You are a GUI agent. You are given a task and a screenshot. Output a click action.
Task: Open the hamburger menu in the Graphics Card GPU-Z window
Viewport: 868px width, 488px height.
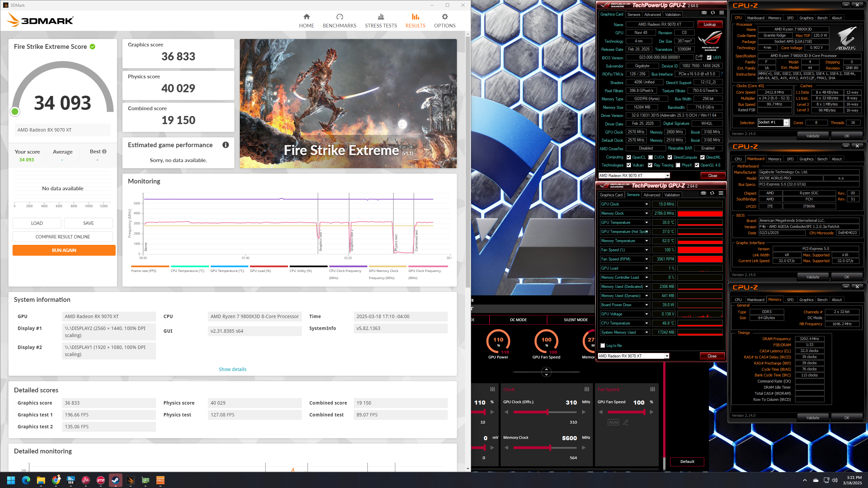point(721,13)
